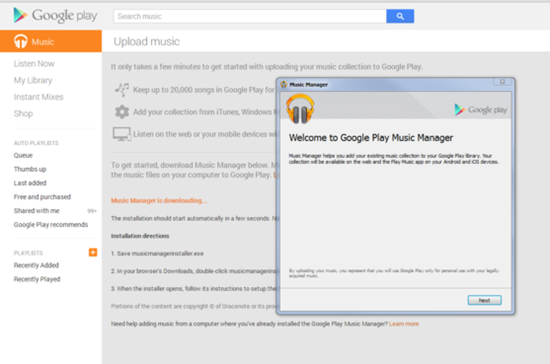Click the orange headphones logo in dialog
Screen dimensions: 550x364
pyautogui.click(x=300, y=109)
